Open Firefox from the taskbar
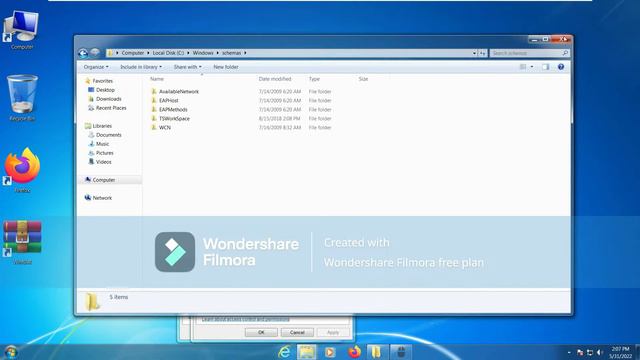640x360 pixels. point(354,352)
